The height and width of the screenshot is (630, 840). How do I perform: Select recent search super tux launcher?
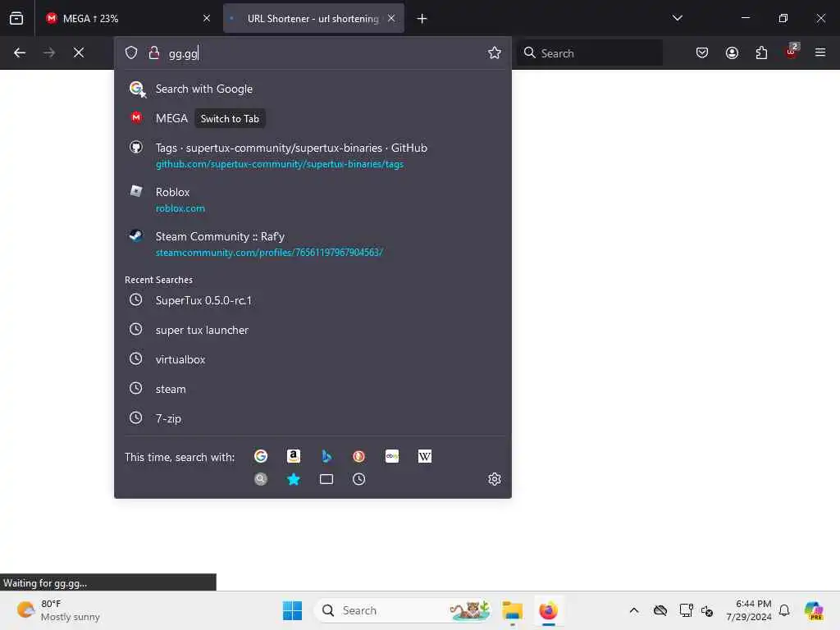313,330
